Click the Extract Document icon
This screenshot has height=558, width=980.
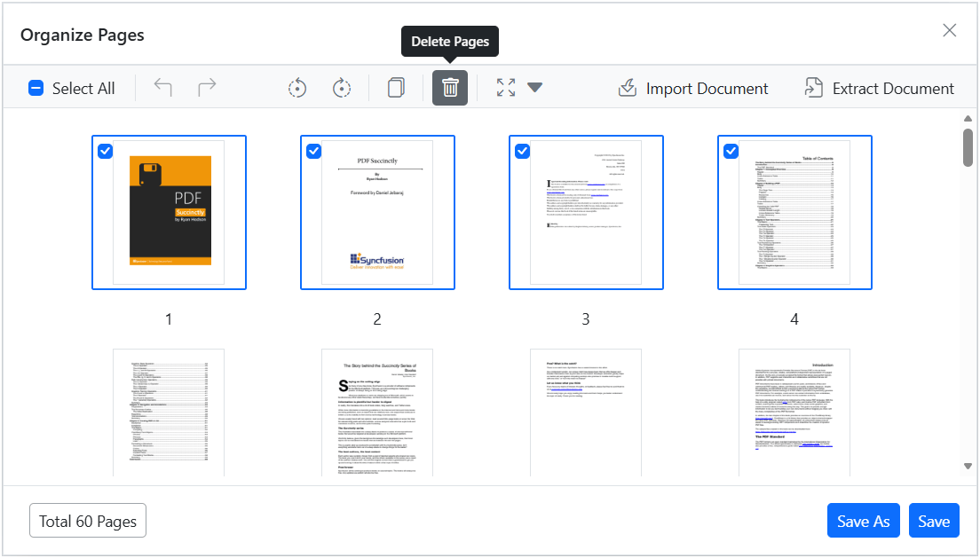tap(813, 88)
